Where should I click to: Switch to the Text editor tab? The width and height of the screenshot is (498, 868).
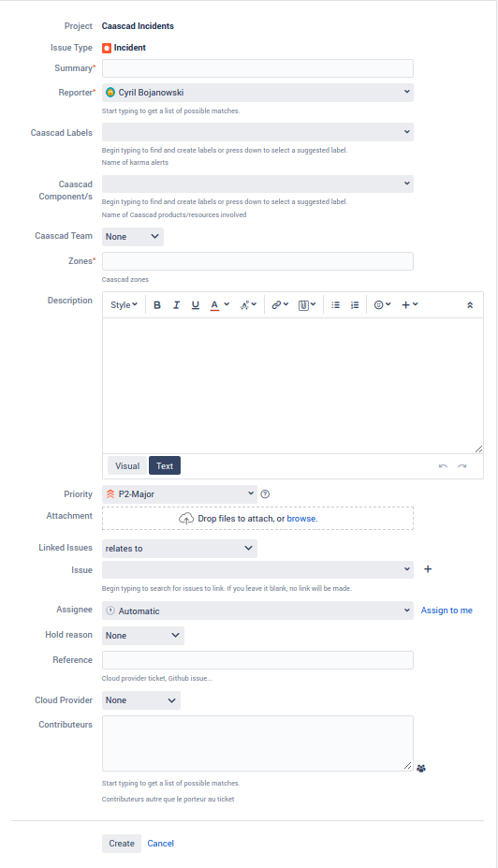click(165, 466)
